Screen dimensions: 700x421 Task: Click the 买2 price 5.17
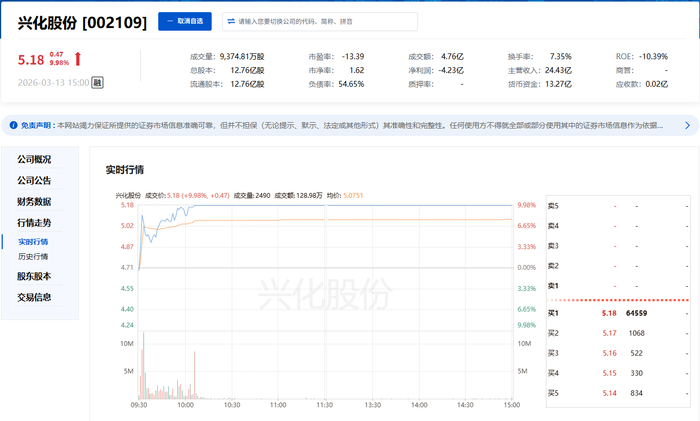pos(609,333)
